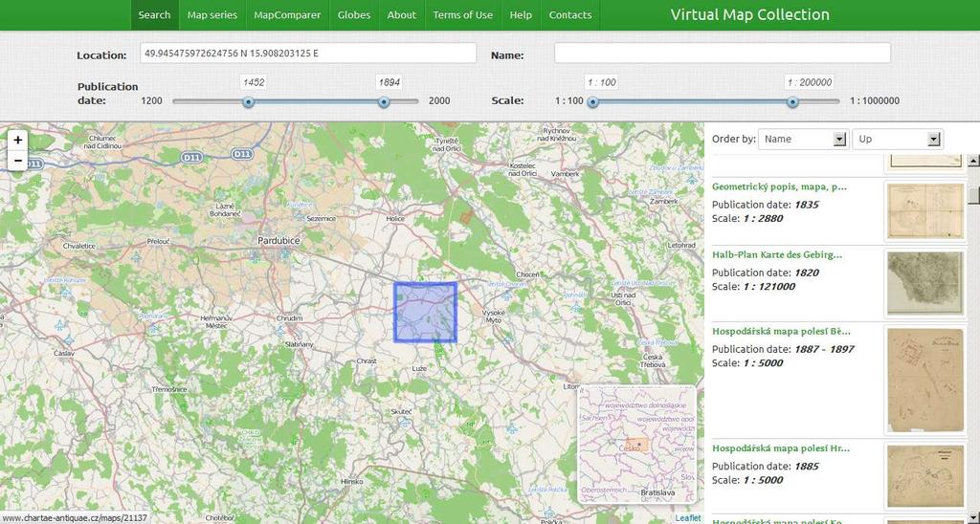The image size is (980, 524).
Task: Click the 1820 Halb-Plan Karte thumbnail
Action: click(925, 284)
